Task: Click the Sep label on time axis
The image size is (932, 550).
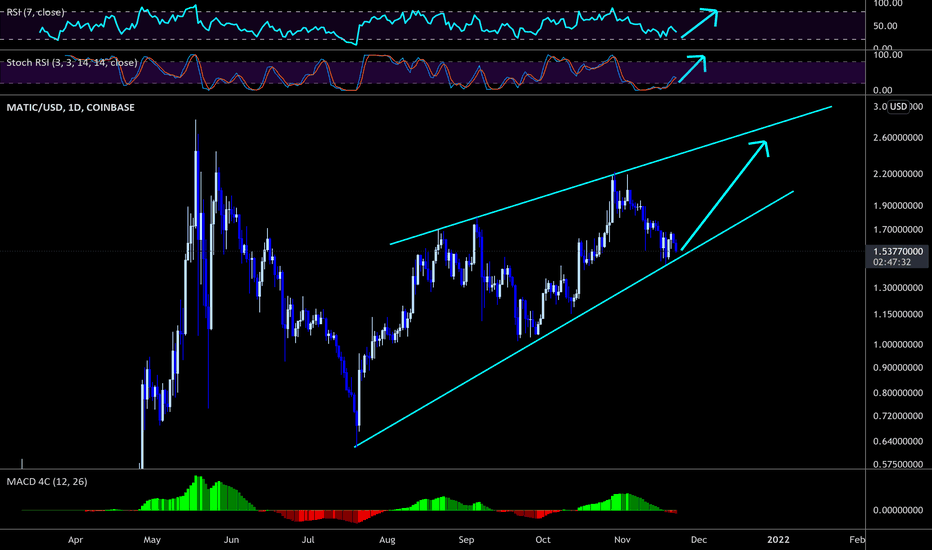Action: pos(466,540)
